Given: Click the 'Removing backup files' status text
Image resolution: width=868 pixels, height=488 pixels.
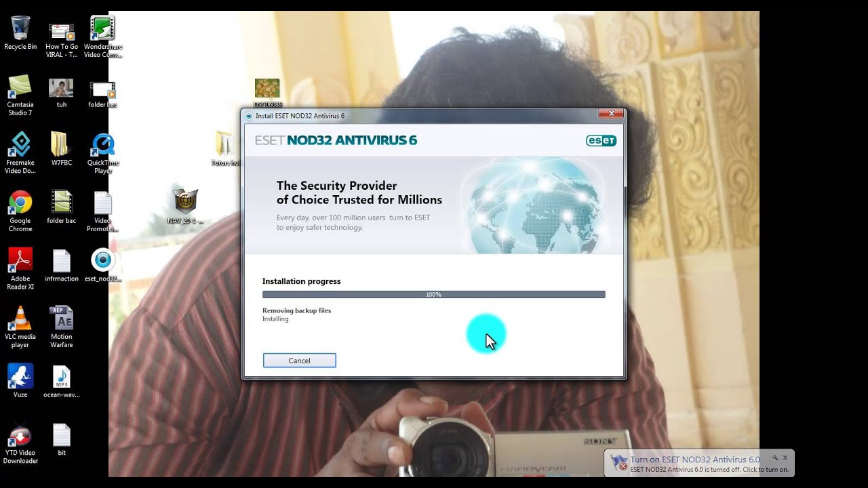Looking at the screenshot, I should click(x=296, y=310).
